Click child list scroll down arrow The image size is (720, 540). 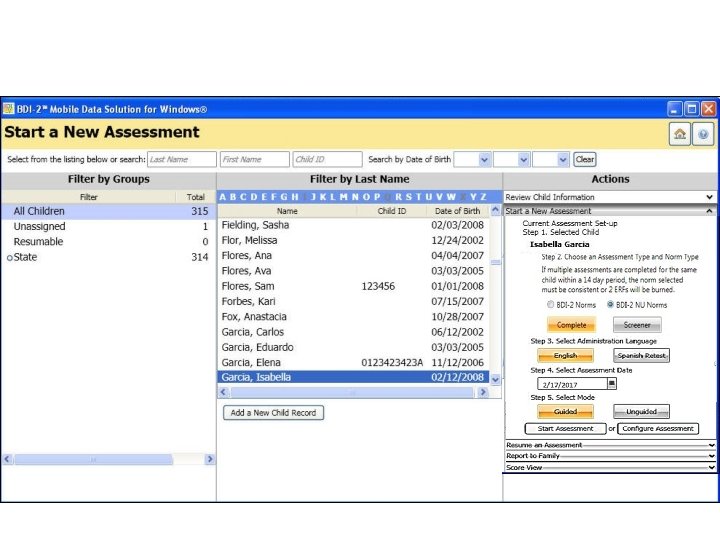point(495,379)
